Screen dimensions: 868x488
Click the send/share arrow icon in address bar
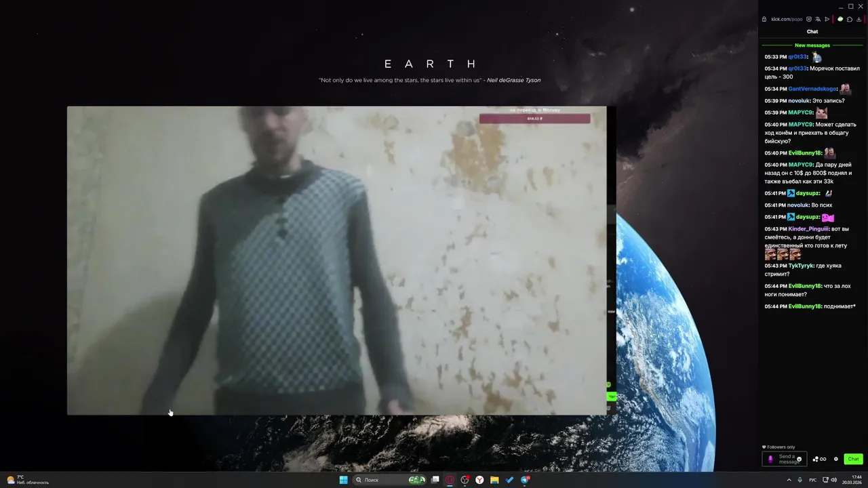(x=827, y=19)
